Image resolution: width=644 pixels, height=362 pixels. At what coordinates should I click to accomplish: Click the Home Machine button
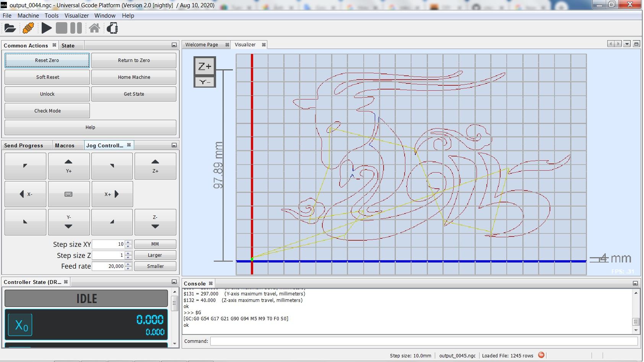[x=134, y=77]
